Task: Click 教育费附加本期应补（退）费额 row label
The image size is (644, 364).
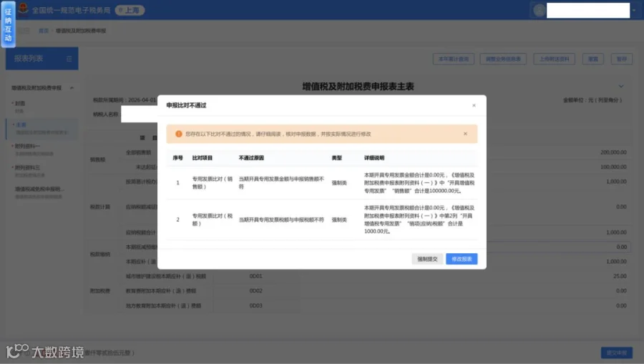Action: (x=161, y=291)
